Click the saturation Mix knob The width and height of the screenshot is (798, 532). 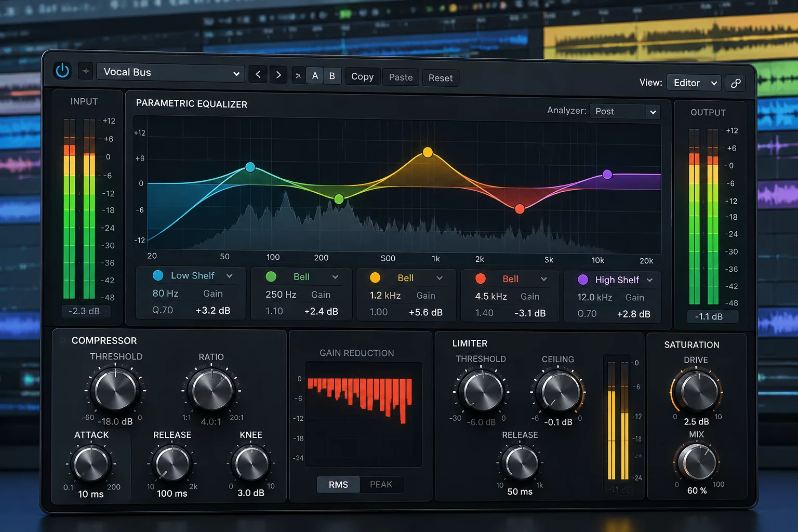click(x=696, y=462)
